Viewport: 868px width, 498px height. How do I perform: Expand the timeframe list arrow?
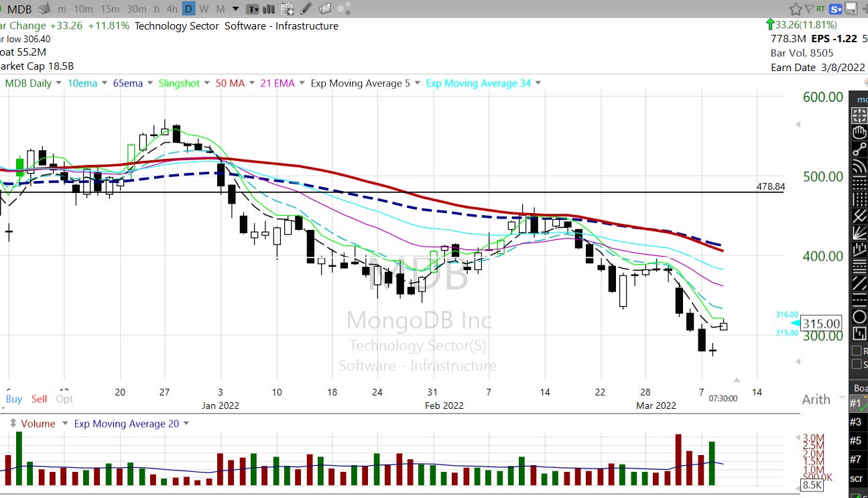point(235,9)
